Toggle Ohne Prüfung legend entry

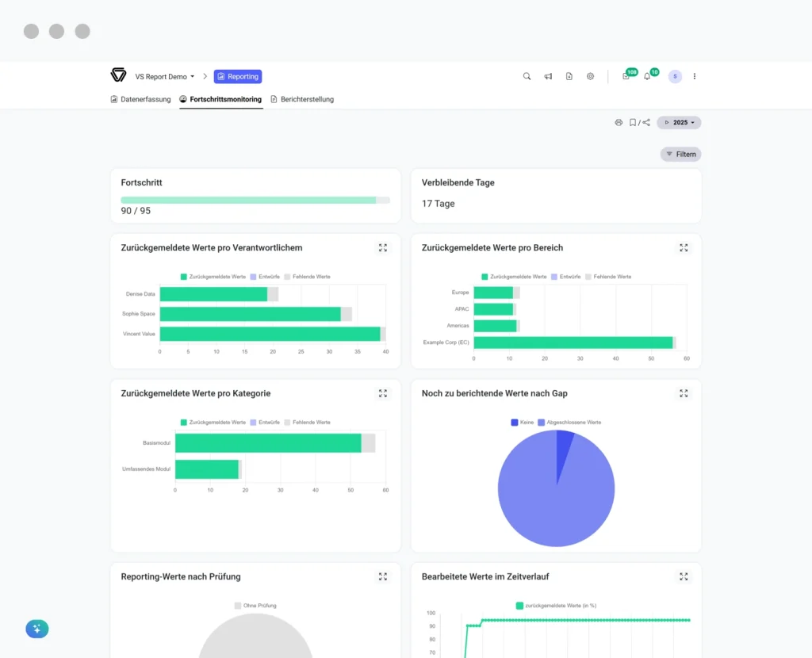[255, 606]
